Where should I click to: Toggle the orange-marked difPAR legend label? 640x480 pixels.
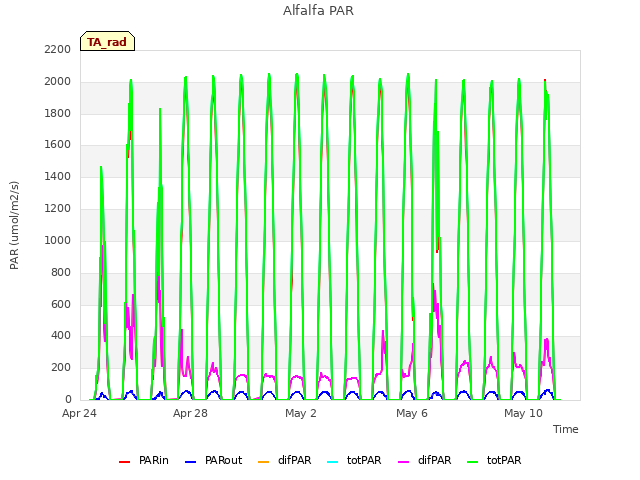click(295, 460)
